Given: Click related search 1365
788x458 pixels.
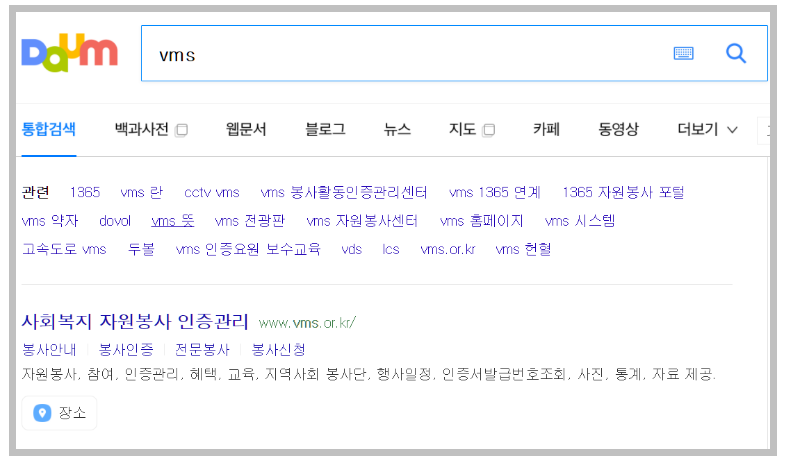Looking at the screenshot, I should coord(85,193).
